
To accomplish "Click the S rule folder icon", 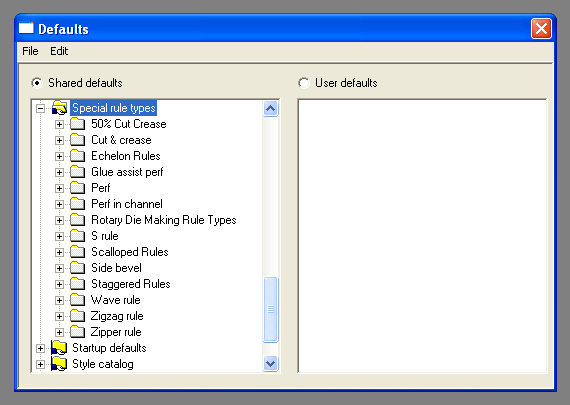I will click(77, 236).
